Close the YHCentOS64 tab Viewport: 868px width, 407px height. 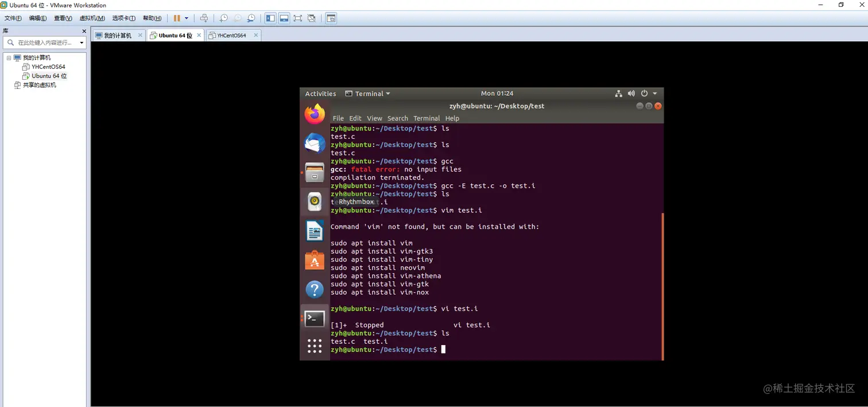click(x=256, y=35)
